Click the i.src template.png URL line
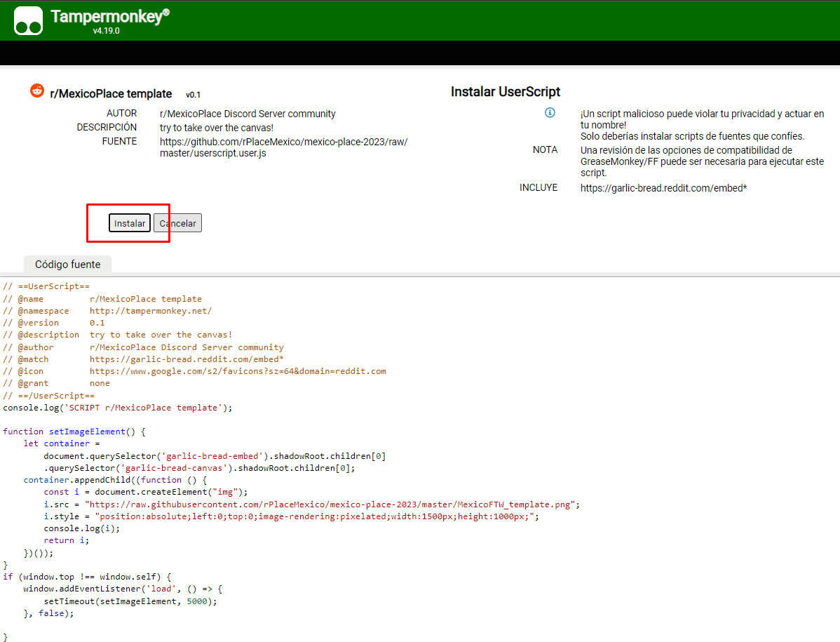840x642 pixels. 312,504
